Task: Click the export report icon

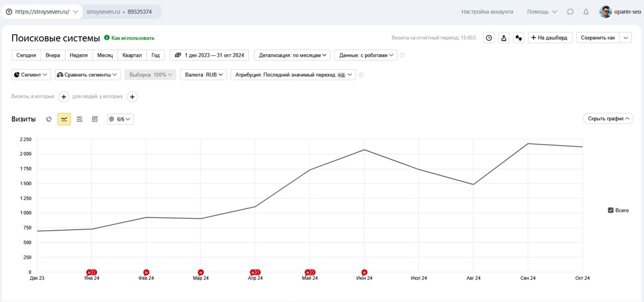Action: 504,38
